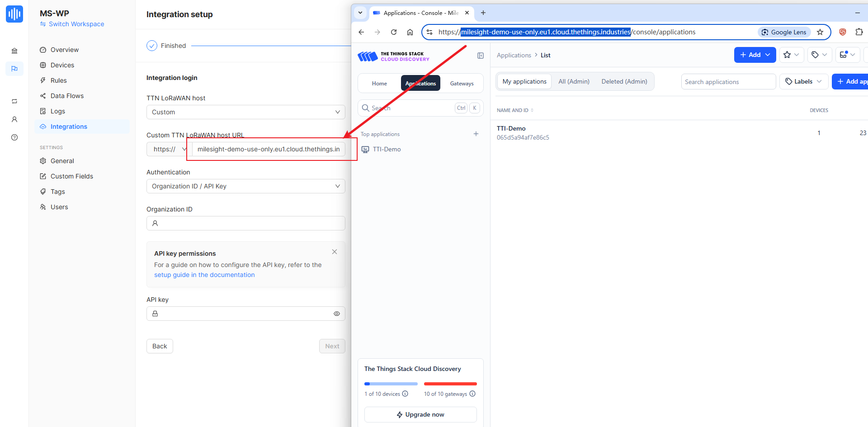Open a new browser tab

(x=483, y=13)
